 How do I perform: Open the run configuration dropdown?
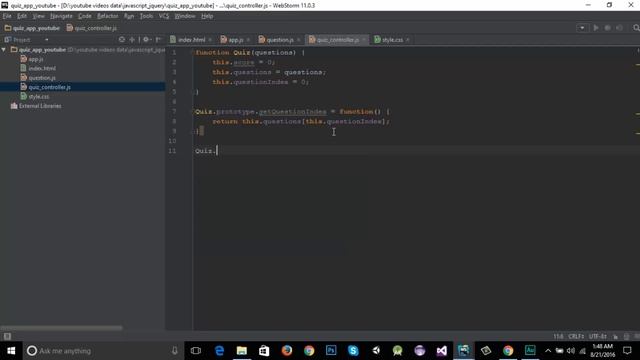(582, 28)
